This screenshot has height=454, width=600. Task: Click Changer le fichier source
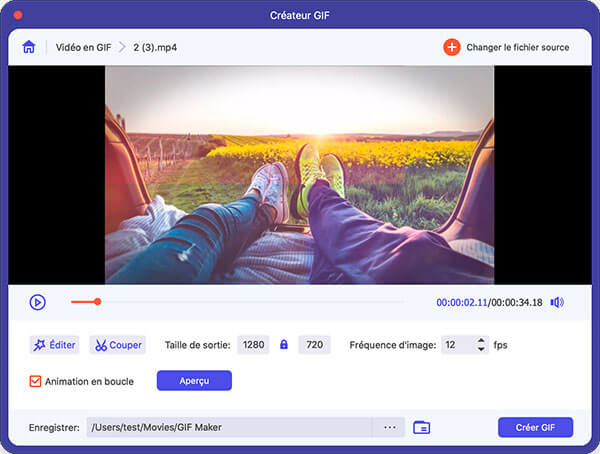[x=518, y=47]
